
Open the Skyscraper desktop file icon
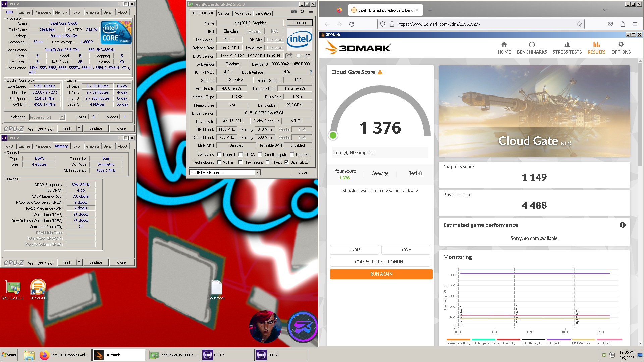(x=216, y=290)
